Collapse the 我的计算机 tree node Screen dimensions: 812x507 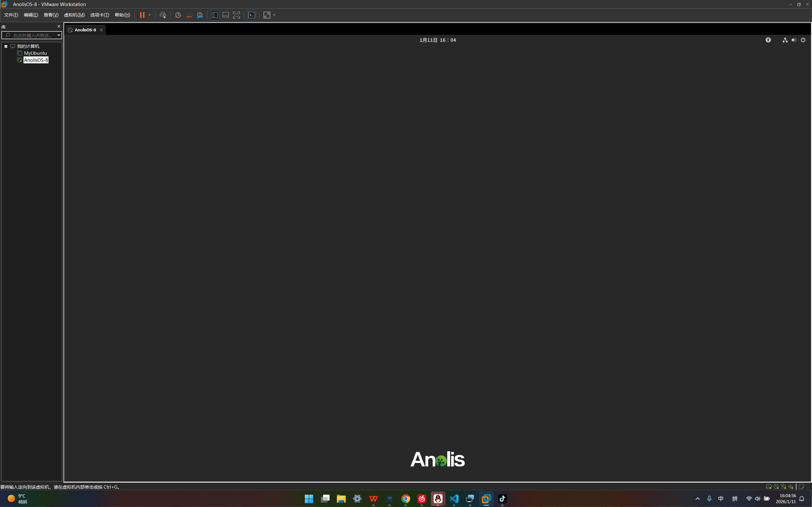click(x=6, y=46)
